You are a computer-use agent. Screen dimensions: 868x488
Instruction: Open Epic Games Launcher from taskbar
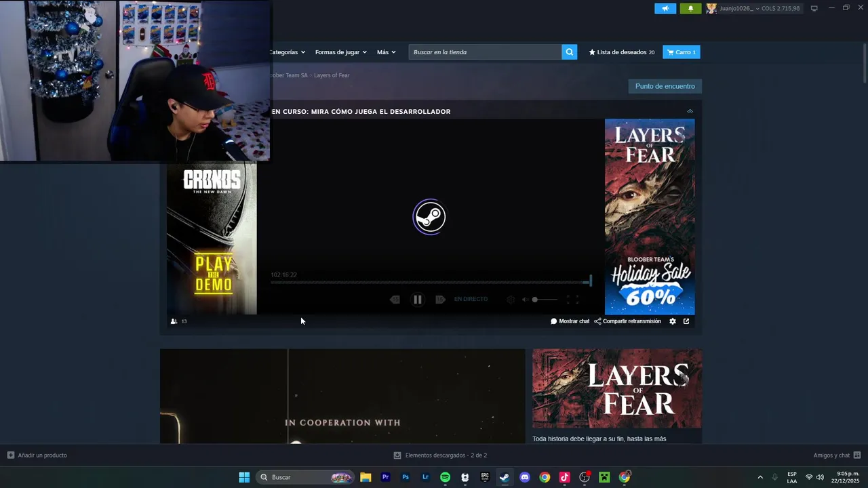485,477
